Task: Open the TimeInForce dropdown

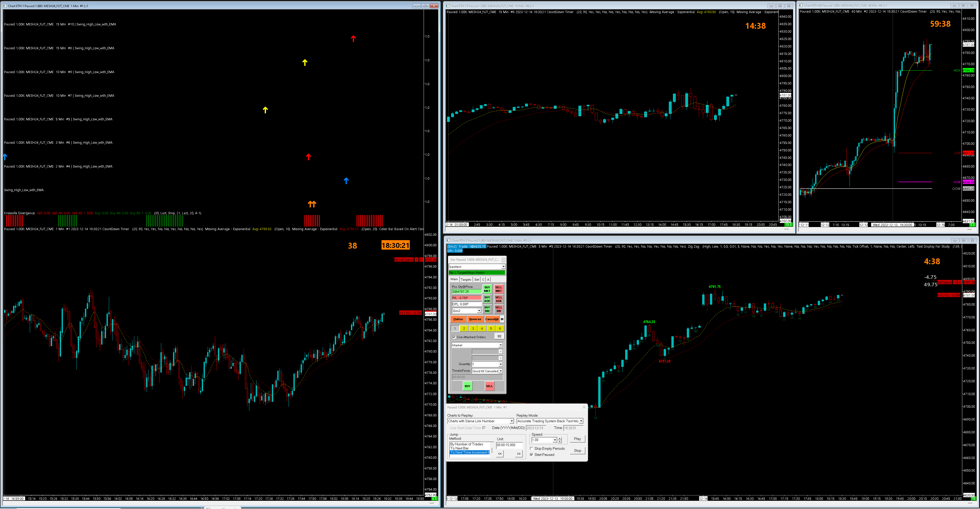Action: tap(500, 371)
